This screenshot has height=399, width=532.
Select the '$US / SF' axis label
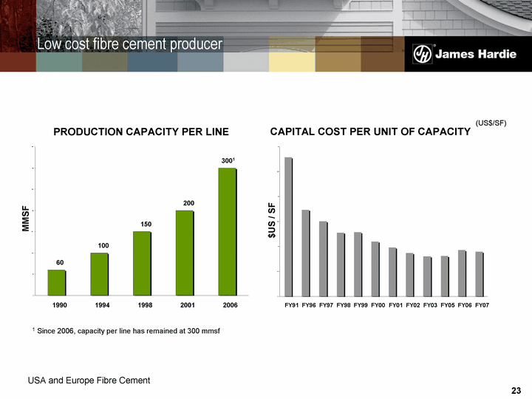(x=271, y=219)
